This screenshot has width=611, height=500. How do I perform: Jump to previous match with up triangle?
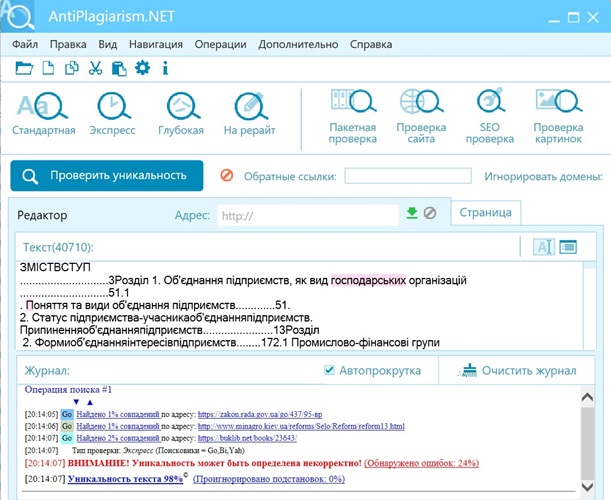tap(90, 402)
